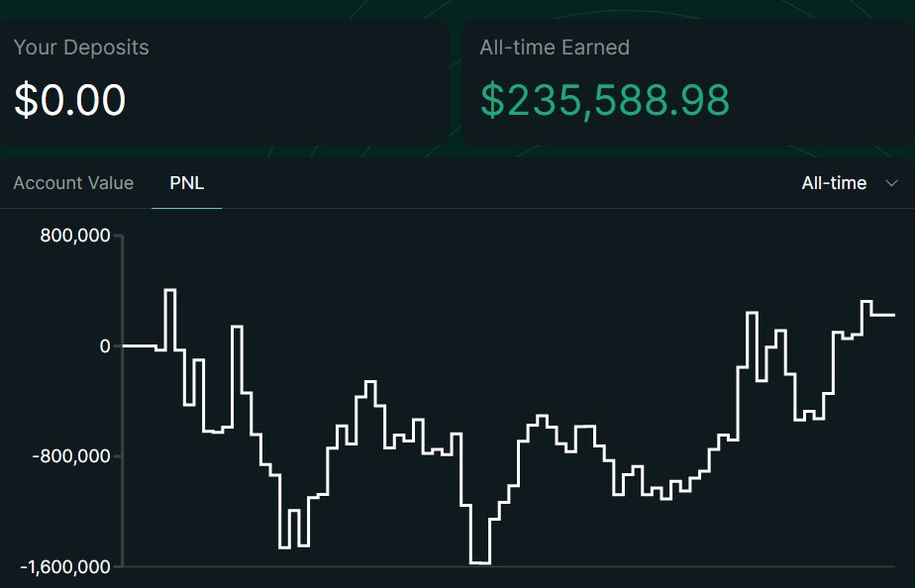Click the tick mark next to 0 label
Viewport: 915px width, 588px height.
(x=118, y=345)
